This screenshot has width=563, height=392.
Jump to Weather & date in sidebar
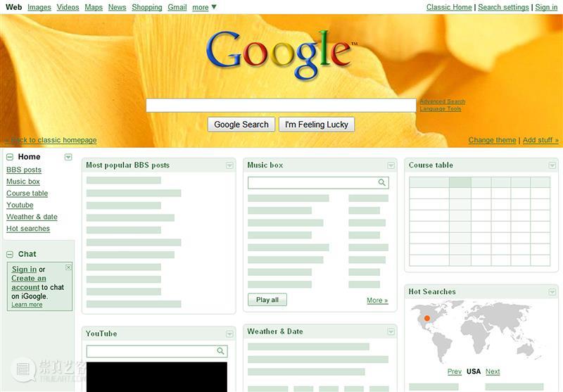point(32,217)
